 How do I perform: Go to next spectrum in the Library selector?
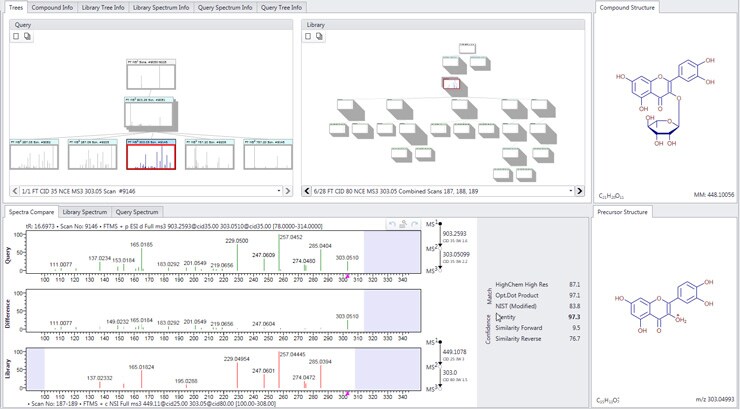tap(579, 190)
